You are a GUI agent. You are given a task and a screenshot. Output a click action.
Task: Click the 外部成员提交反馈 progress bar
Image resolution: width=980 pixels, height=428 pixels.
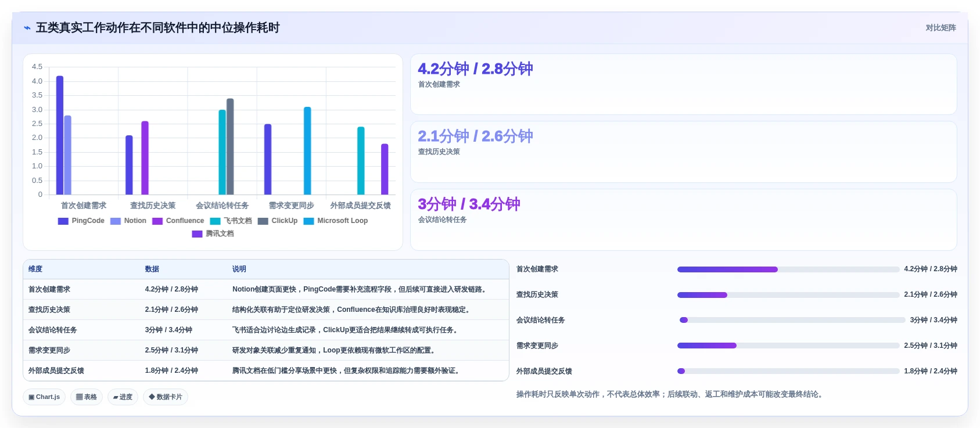(788, 371)
